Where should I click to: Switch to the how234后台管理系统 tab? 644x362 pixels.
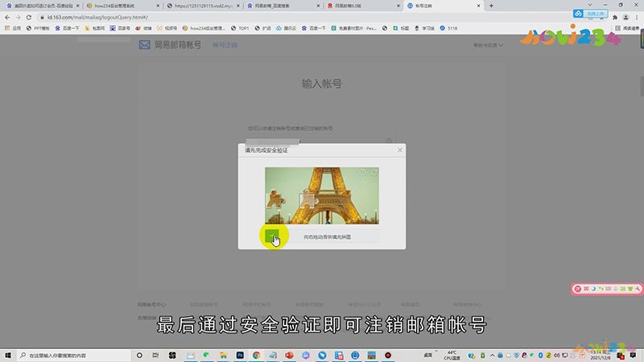point(123,6)
